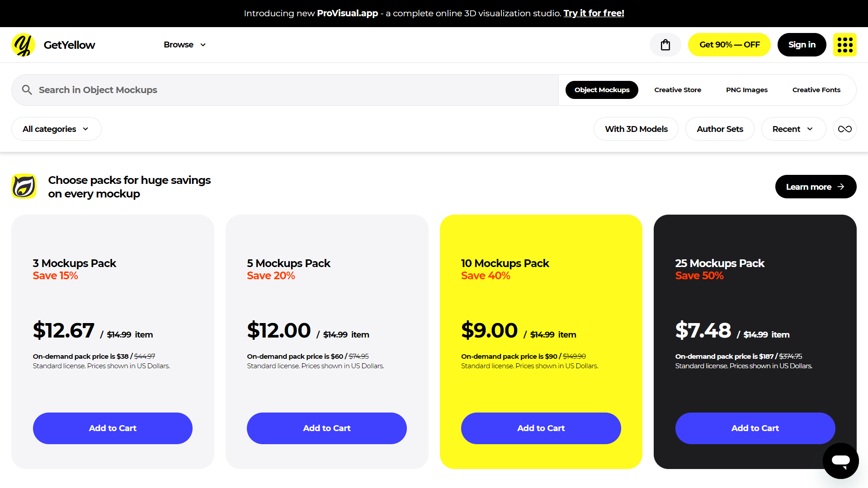
Task: Add the 10 Mockups Pack to cart
Action: coord(541,428)
